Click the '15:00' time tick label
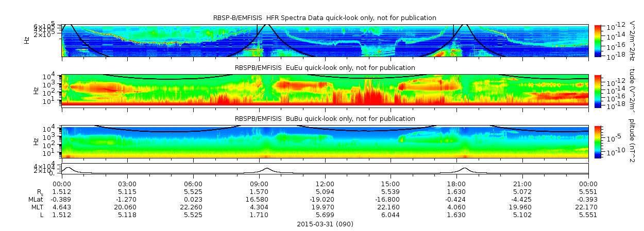The height and width of the screenshot is (231, 644). coord(391,184)
